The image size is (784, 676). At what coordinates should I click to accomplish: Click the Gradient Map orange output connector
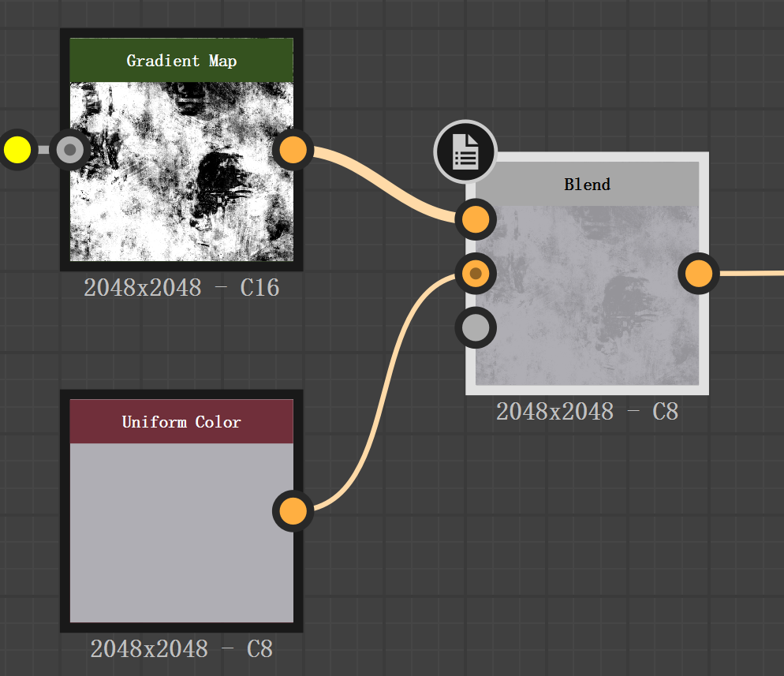point(293,149)
